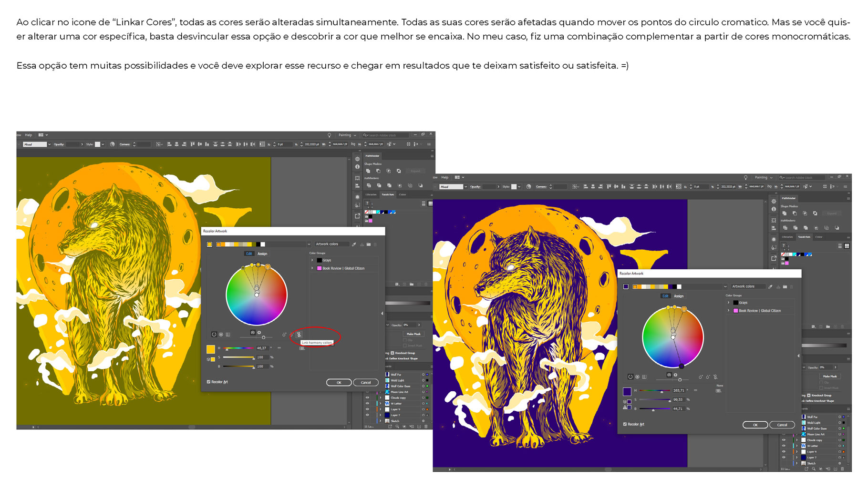Click swatch-library grid icon under None in purple-artwork dialog
This screenshot has width=868, height=488.
tap(718, 391)
